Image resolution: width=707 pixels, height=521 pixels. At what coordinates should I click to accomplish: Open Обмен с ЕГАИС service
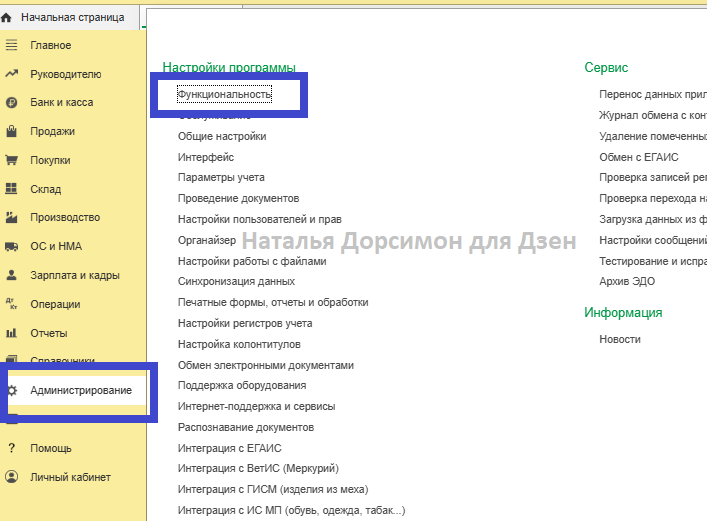638,157
